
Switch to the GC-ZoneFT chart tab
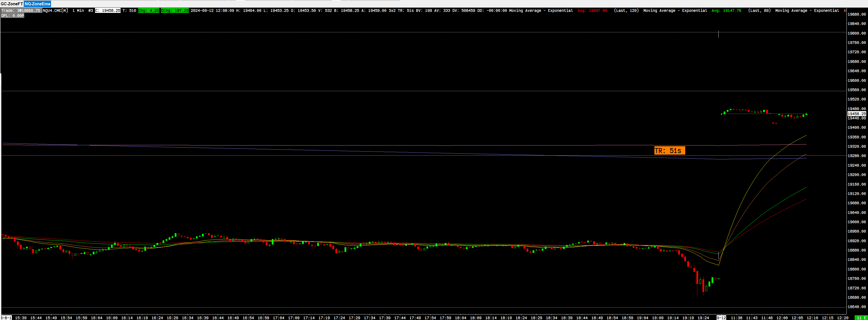click(12, 4)
